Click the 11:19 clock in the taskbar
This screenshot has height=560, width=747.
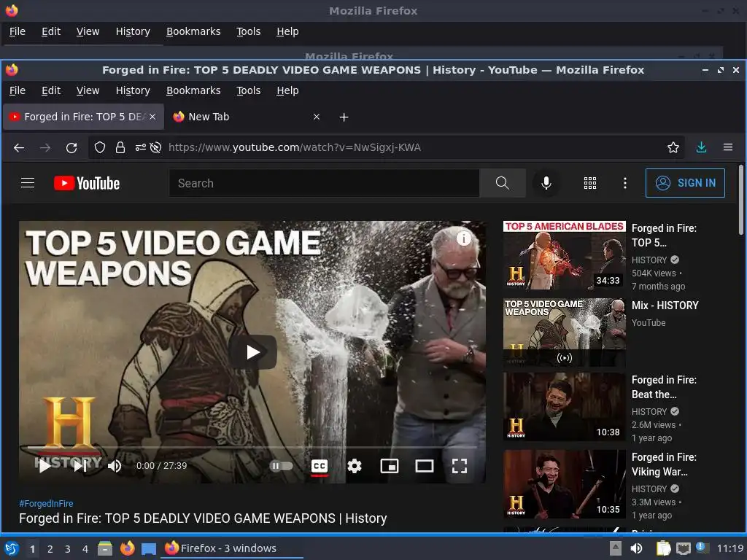(729, 548)
